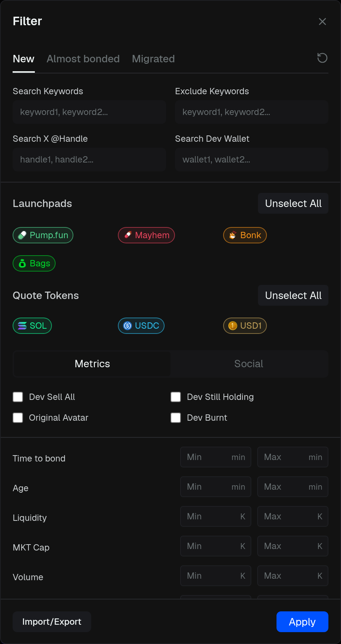Tick the Original Avatar checkbox
The height and width of the screenshot is (644, 341).
(x=18, y=418)
